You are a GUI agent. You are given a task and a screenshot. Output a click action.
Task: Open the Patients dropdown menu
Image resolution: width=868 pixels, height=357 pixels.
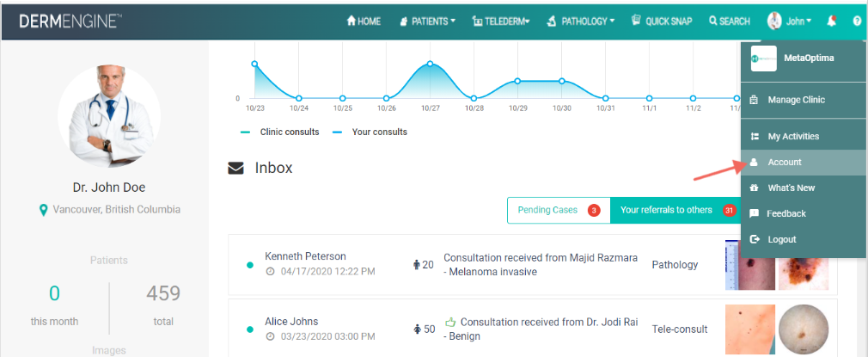[427, 22]
